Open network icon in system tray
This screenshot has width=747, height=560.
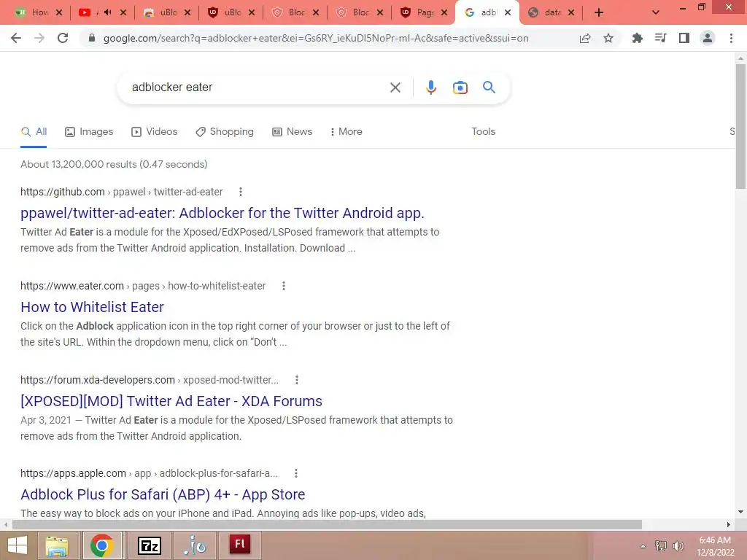pyautogui.click(x=661, y=546)
